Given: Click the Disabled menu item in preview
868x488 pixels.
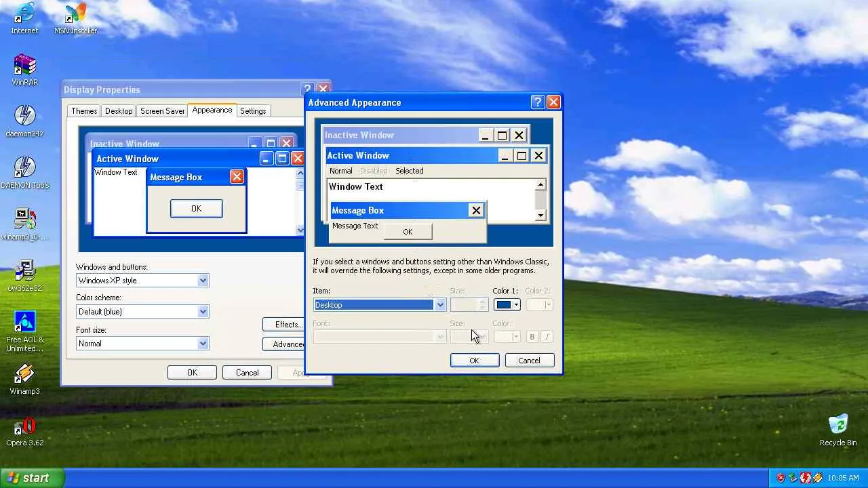Looking at the screenshot, I should coord(374,171).
